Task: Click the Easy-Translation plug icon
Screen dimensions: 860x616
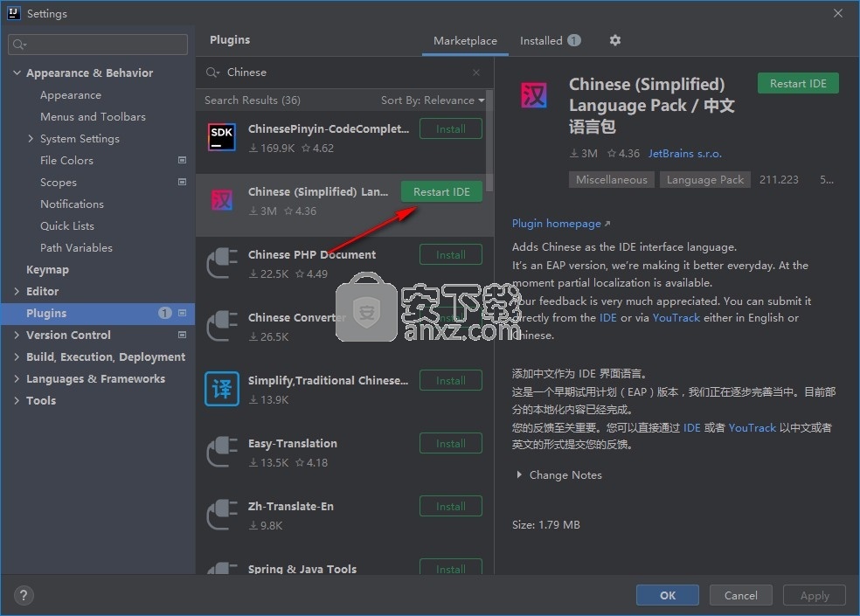Action: click(x=222, y=452)
